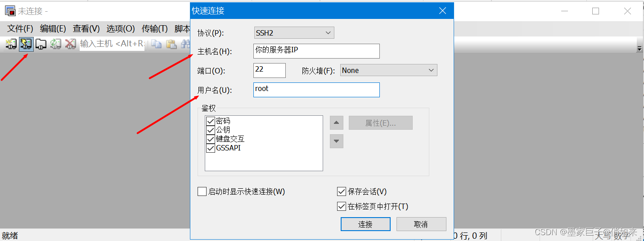
Task: Click the 取消 button
Action: (421, 224)
